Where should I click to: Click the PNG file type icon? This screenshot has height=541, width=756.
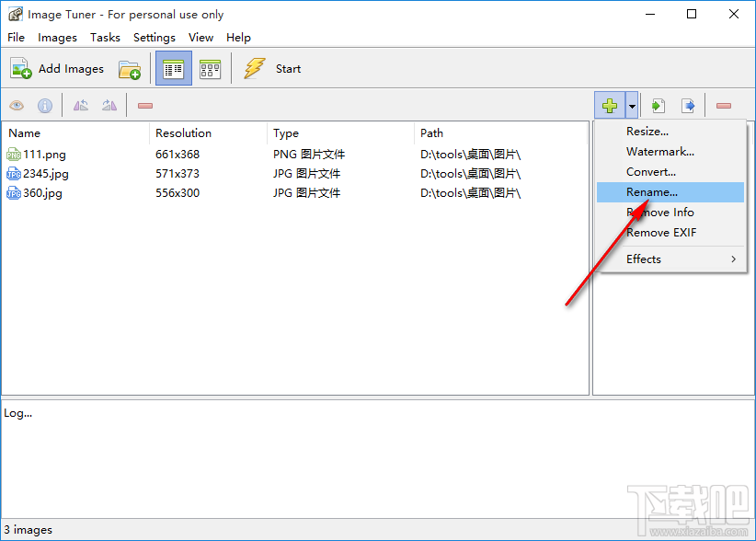click(14, 155)
